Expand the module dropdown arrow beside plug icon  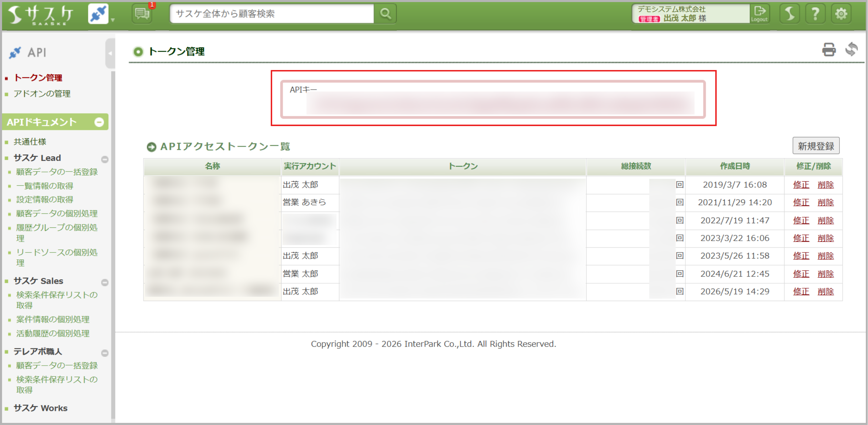(113, 20)
